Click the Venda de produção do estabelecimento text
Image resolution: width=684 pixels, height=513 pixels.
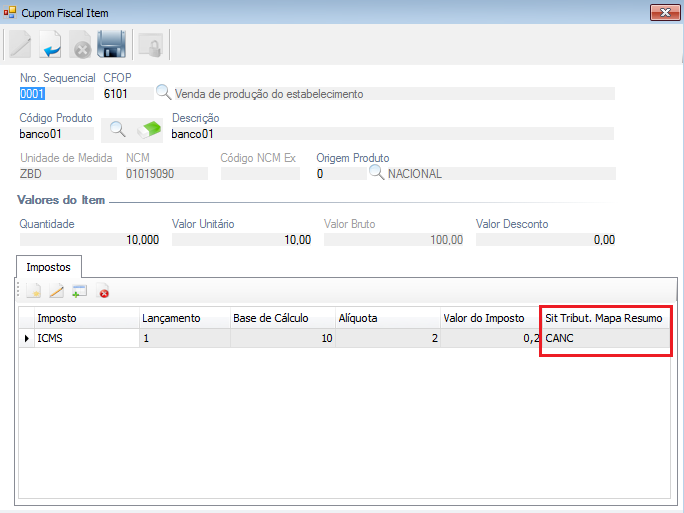tap(269, 94)
